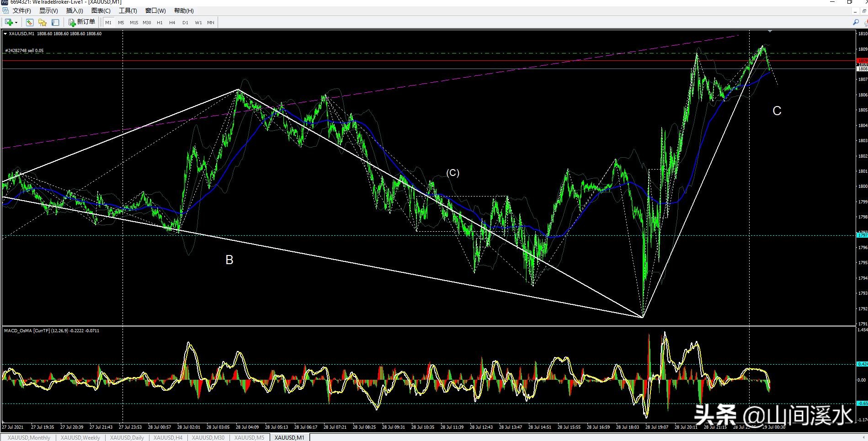Switch chart to M5 timeframe

click(121, 22)
